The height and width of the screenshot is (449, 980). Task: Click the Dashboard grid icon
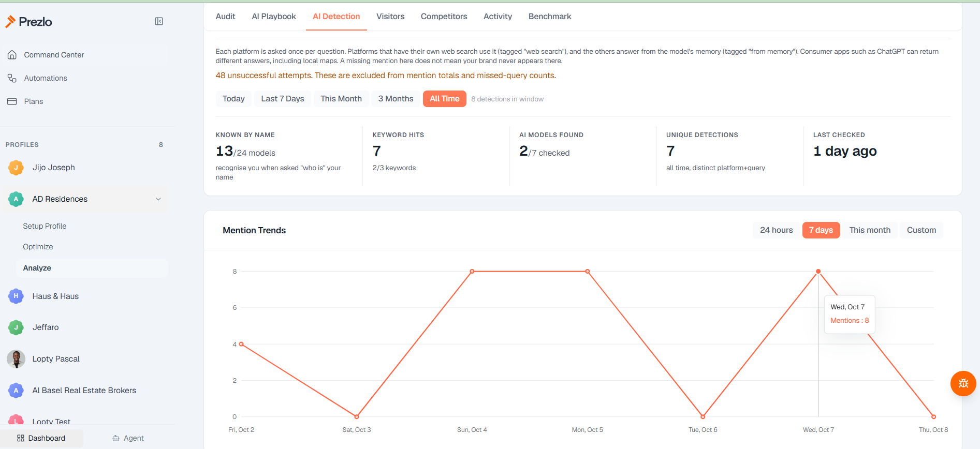coord(21,438)
